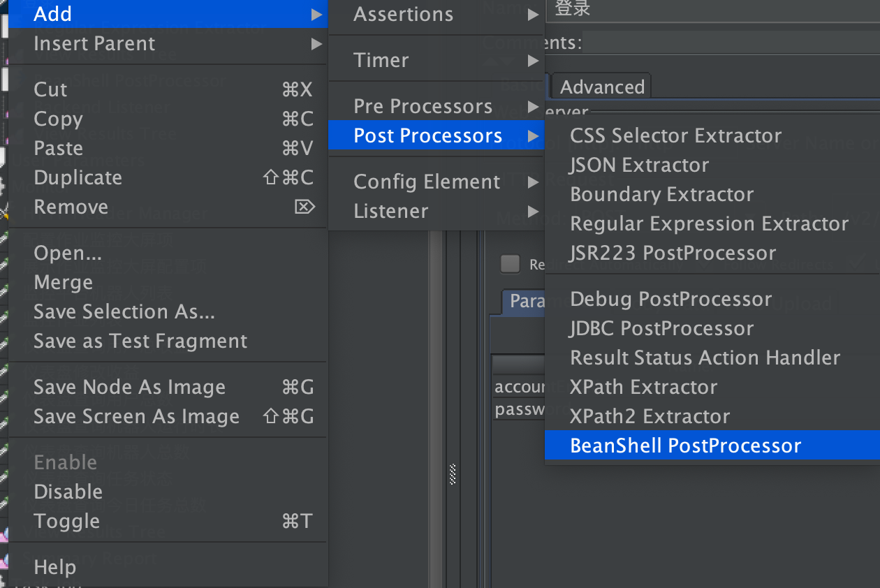Expand the Listener submenu
The height and width of the screenshot is (588, 880).
coord(437,211)
